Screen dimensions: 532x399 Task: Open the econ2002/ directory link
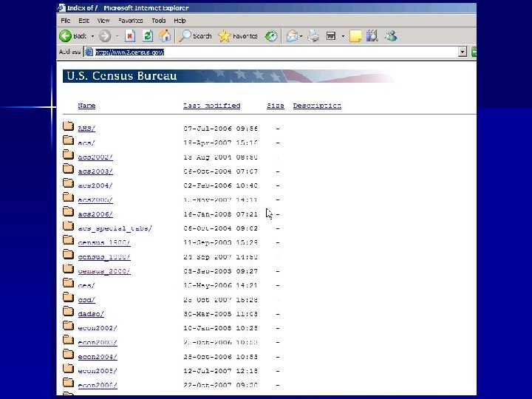pos(98,328)
